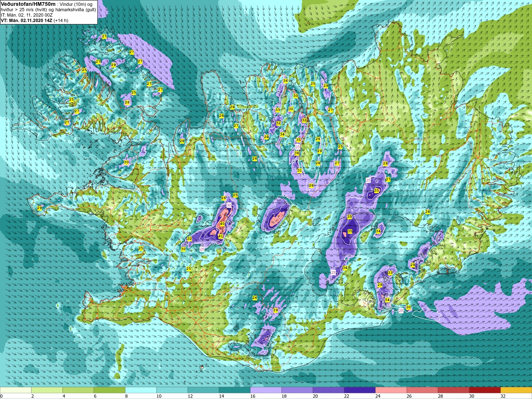This screenshot has height=399, width=532.
Task: Click the legend scale number 0
Action: pos(2,396)
